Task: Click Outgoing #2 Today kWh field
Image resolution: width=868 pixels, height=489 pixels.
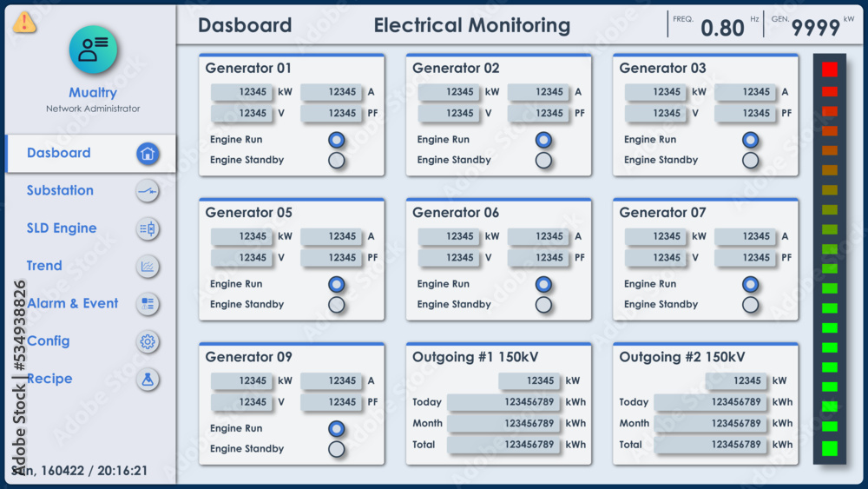Action: (710, 402)
